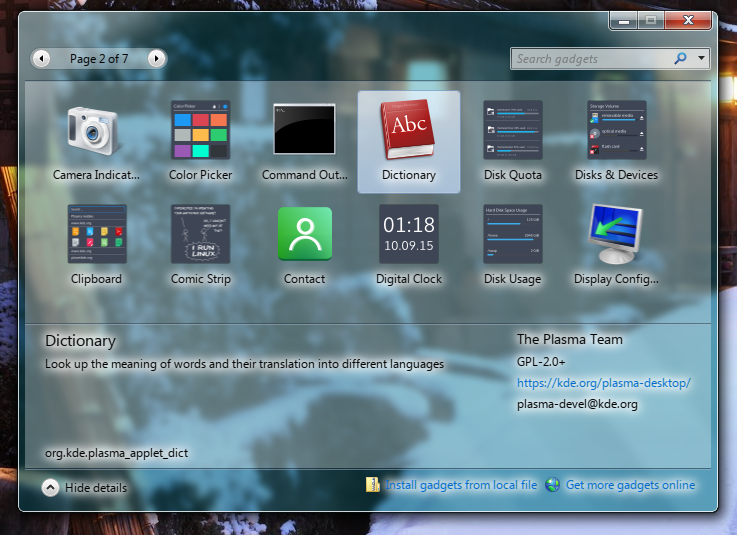Go to the next gadgets page

tap(156, 59)
